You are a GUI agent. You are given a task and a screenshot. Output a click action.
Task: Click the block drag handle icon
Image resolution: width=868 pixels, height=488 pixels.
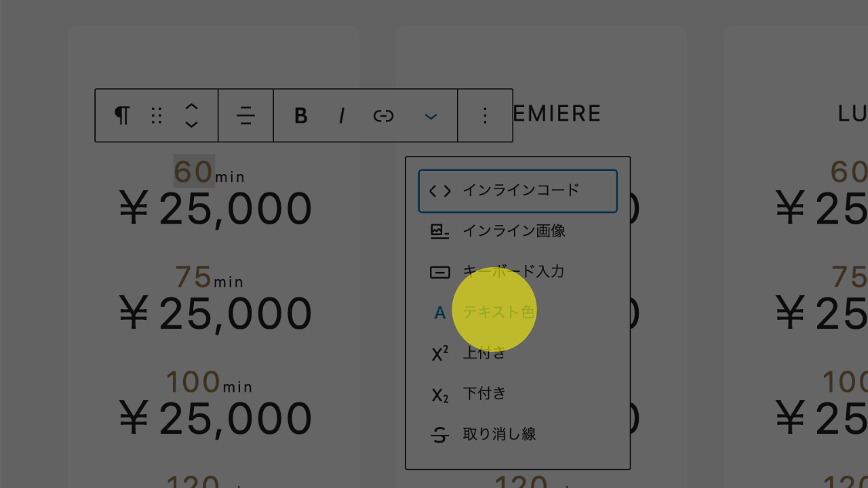pos(157,116)
